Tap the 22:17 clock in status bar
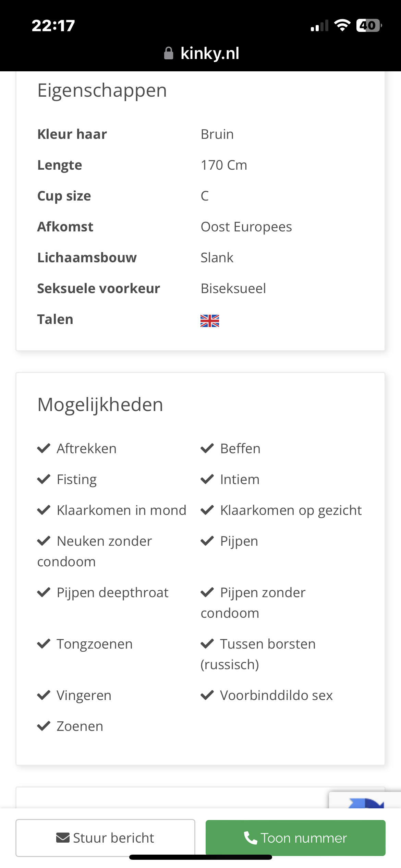The image size is (401, 868). point(53,26)
